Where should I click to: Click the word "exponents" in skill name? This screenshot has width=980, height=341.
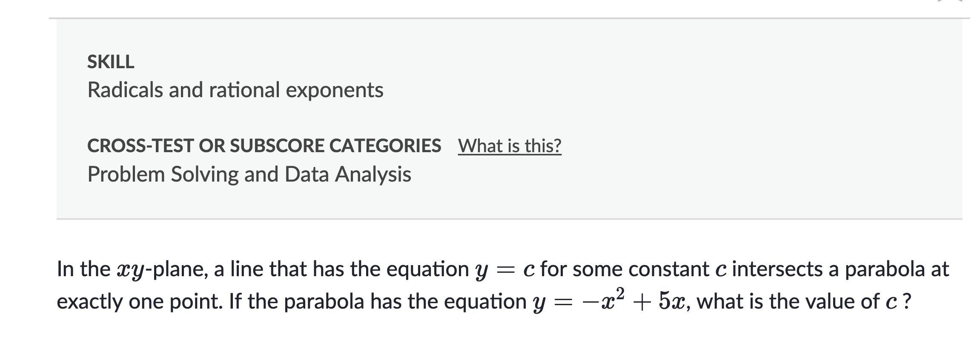click(x=334, y=90)
